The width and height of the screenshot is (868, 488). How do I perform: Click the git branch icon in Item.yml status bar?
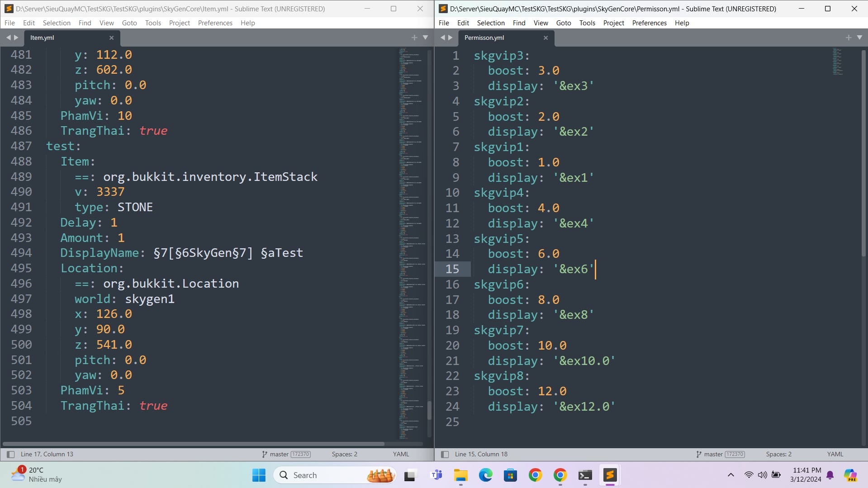coord(265,454)
